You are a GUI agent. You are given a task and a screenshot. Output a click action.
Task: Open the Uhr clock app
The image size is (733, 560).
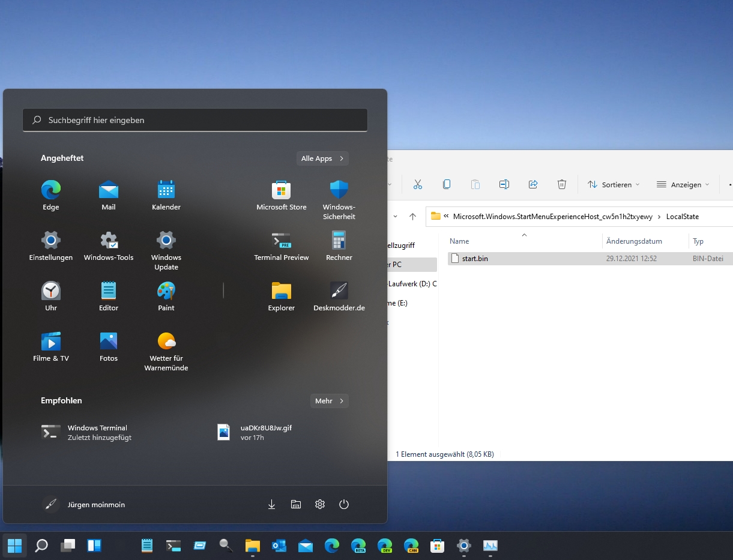pos(51,297)
